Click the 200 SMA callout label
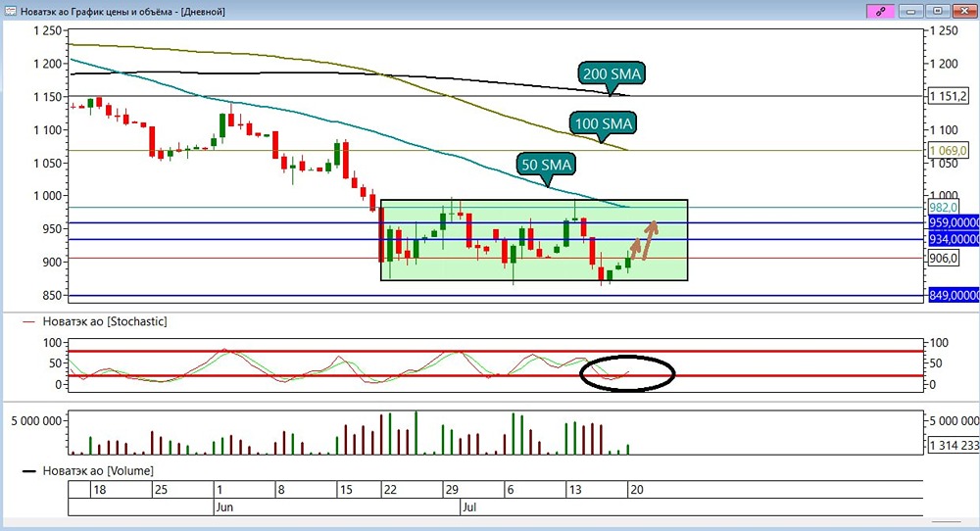Image resolution: width=980 pixels, height=531 pixels. pos(612,73)
